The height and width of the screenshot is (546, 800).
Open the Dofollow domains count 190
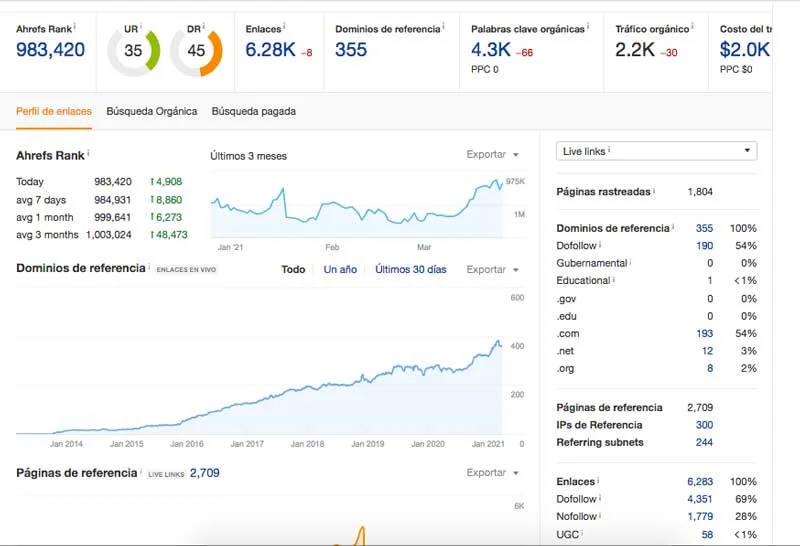tap(704, 245)
